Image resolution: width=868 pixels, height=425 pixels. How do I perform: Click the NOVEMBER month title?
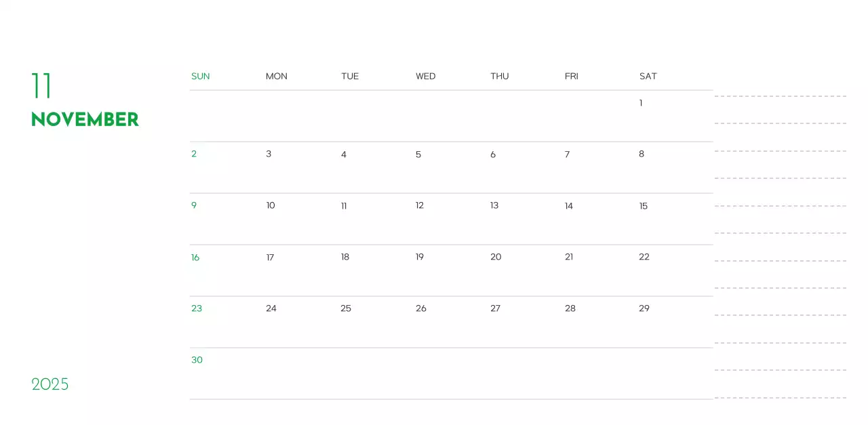[x=85, y=119]
